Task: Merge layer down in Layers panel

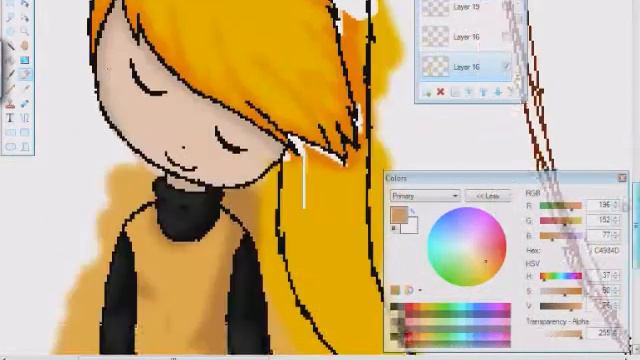Action: pos(469,92)
